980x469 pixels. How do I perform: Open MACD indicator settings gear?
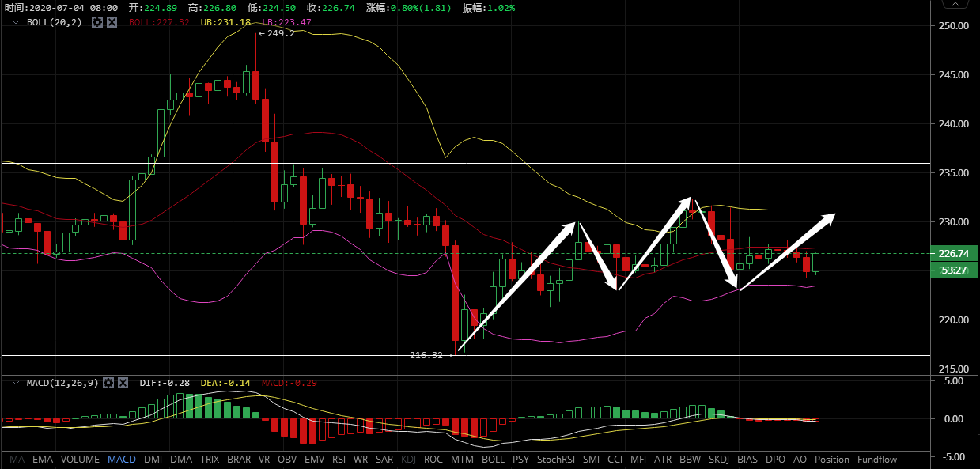tap(108, 383)
